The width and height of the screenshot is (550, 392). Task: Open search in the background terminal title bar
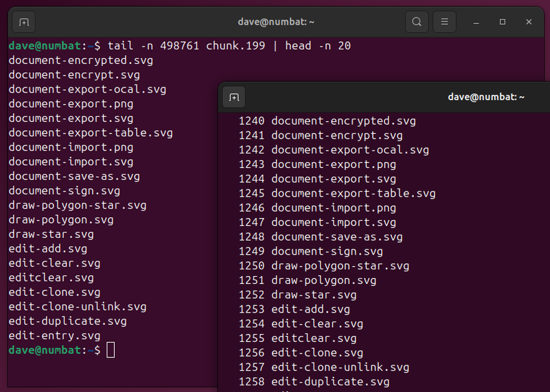click(x=417, y=21)
